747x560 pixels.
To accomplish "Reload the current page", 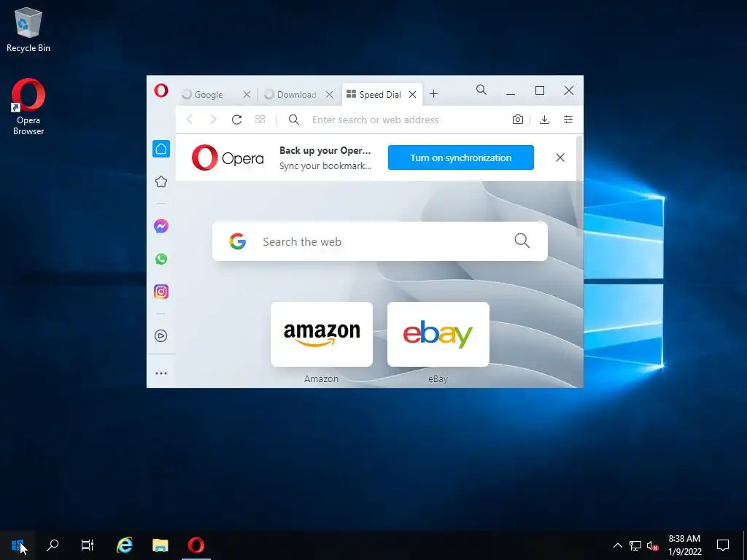I will click(236, 120).
